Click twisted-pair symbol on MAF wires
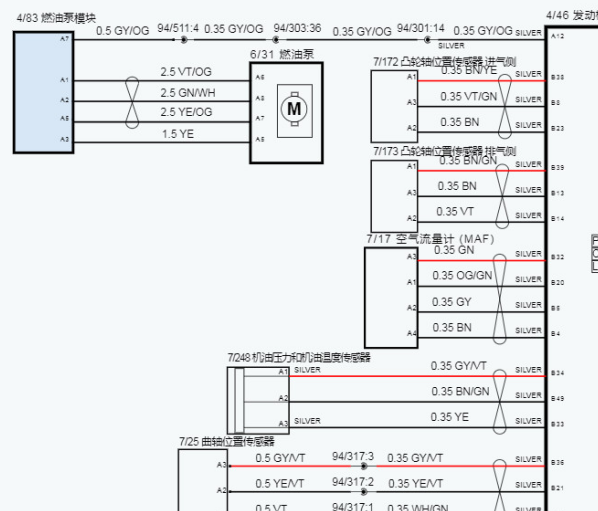The width and height of the screenshot is (598, 511). [x=500, y=299]
